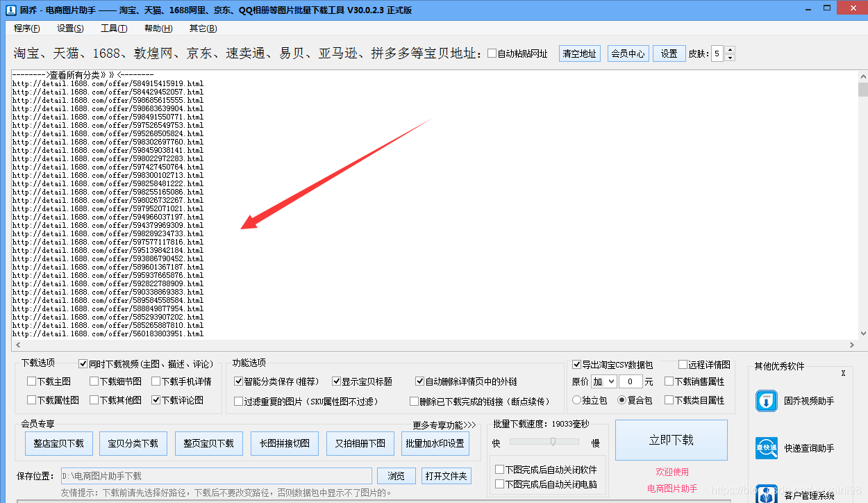Open the 工具(T) menu
The width and height of the screenshot is (868, 503).
coord(114,28)
